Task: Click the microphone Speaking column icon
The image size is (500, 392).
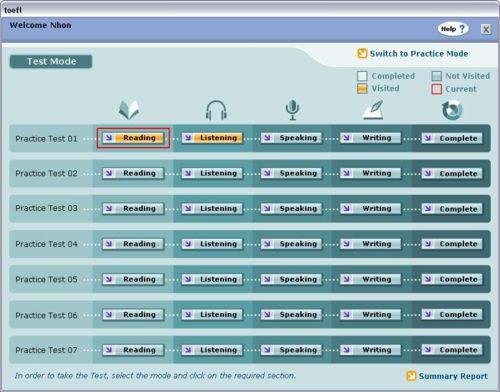Action: pyautogui.click(x=292, y=110)
